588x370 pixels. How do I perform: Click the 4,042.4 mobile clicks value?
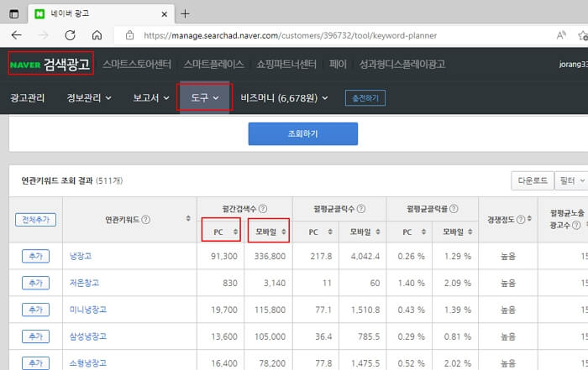[365, 256]
